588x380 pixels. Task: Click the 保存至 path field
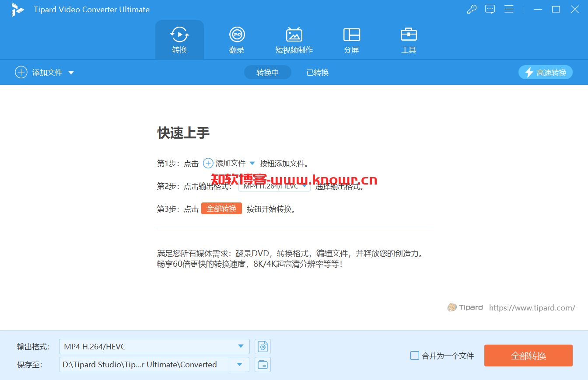click(x=144, y=365)
